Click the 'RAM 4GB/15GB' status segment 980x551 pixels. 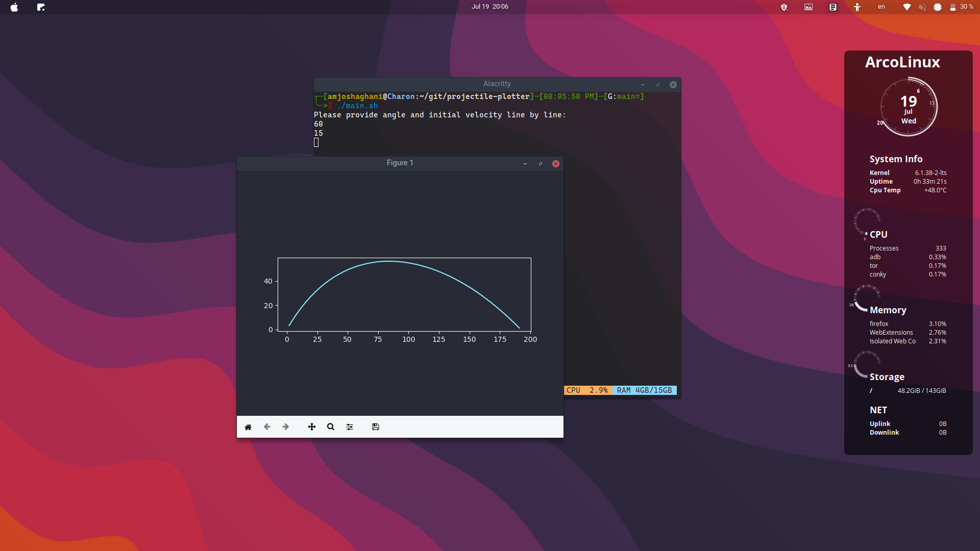(645, 390)
